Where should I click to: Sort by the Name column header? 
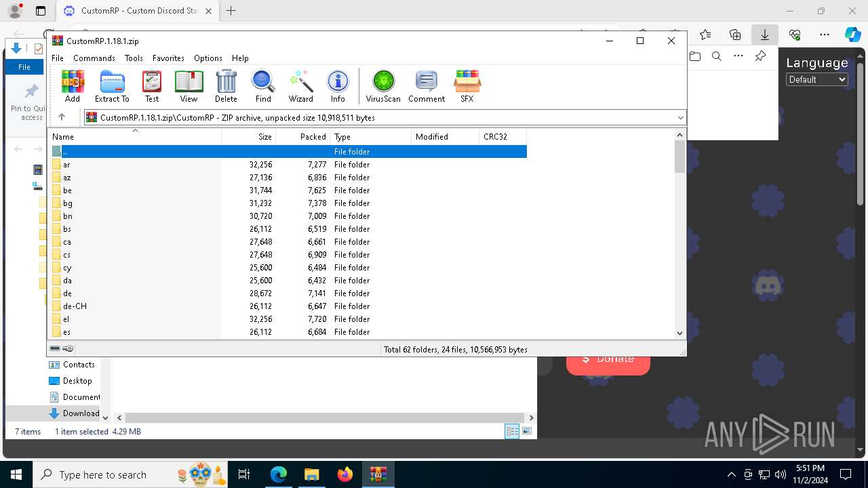pyautogui.click(x=134, y=137)
